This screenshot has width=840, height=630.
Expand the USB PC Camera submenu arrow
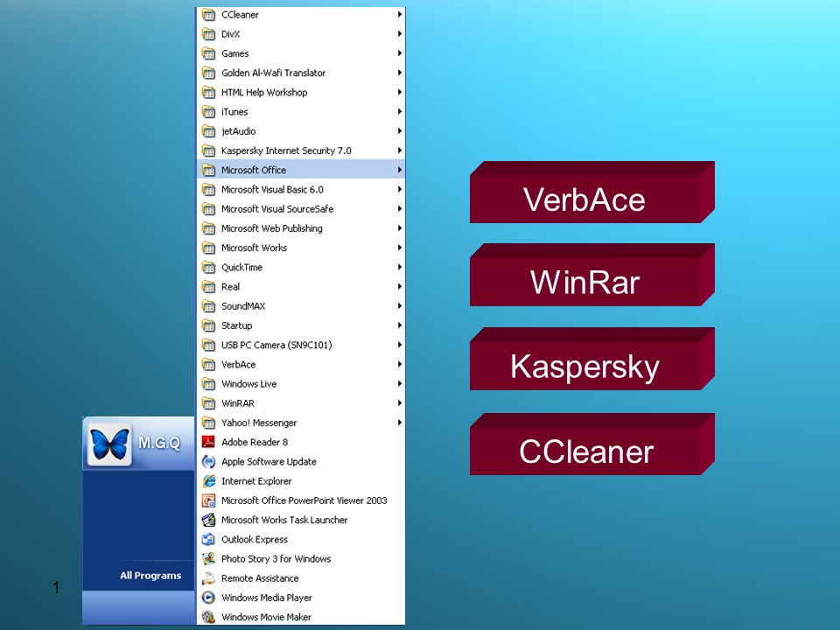click(x=400, y=345)
